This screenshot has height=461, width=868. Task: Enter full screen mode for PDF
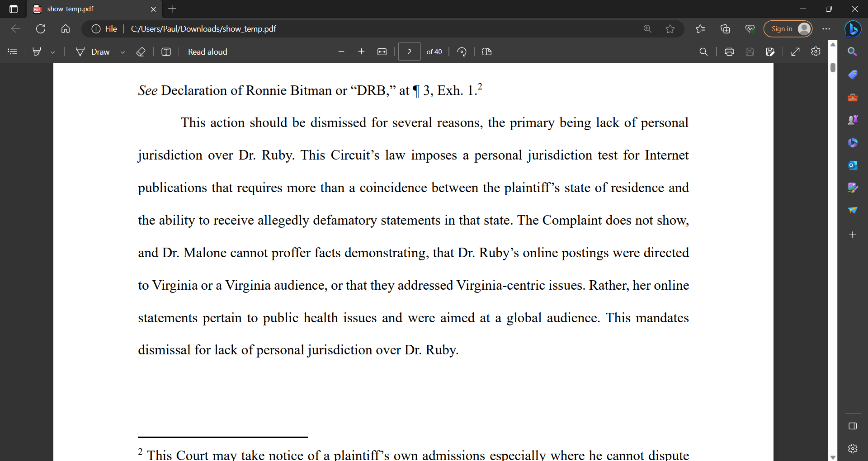coord(796,52)
